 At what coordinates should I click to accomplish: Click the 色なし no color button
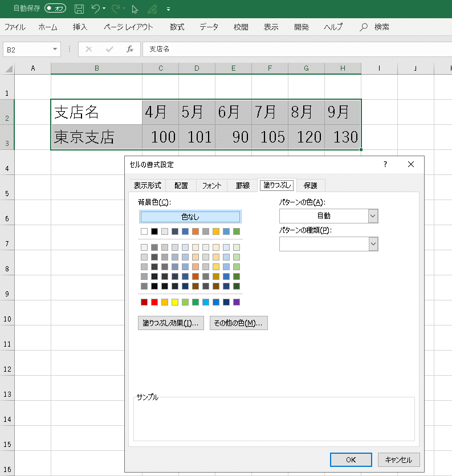[x=190, y=217]
